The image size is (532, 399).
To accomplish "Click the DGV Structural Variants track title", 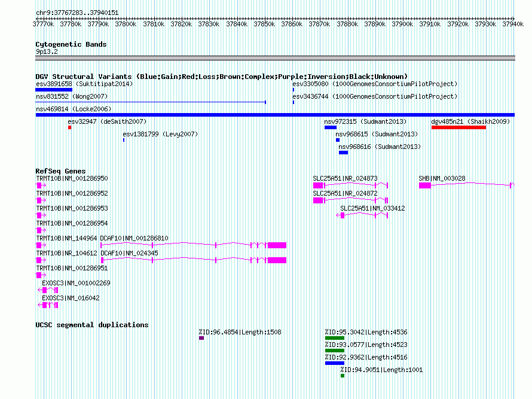I will 222,77.
